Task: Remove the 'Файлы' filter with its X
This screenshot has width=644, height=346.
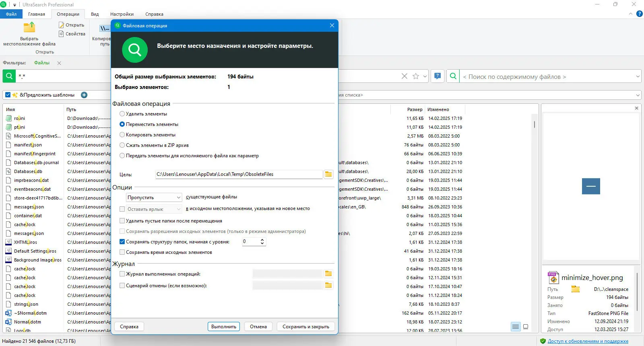Action: pos(59,63)
